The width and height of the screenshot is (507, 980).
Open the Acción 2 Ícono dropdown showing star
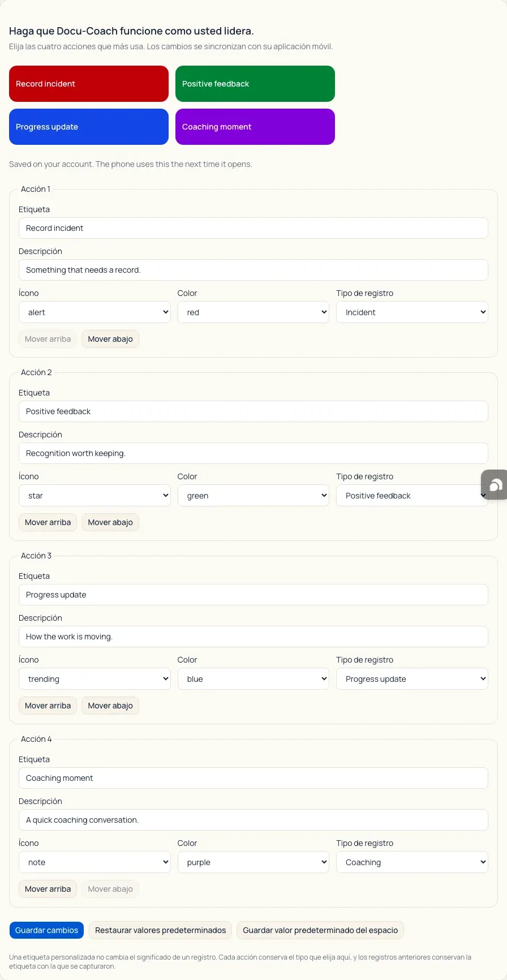(x=94, y=496)
